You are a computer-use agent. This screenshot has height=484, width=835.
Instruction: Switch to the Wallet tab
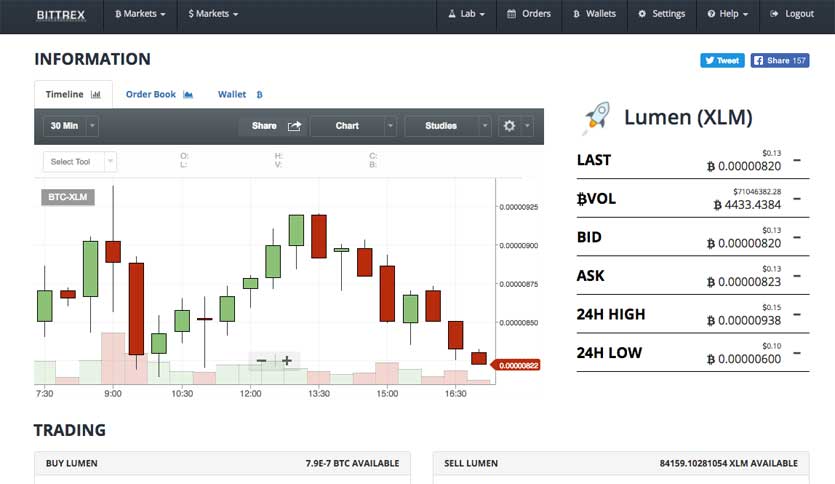[x=240, y=95]
